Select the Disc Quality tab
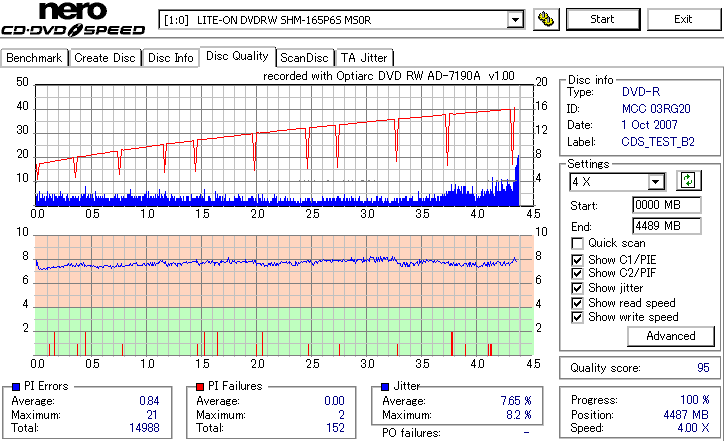 coord(237,56)
